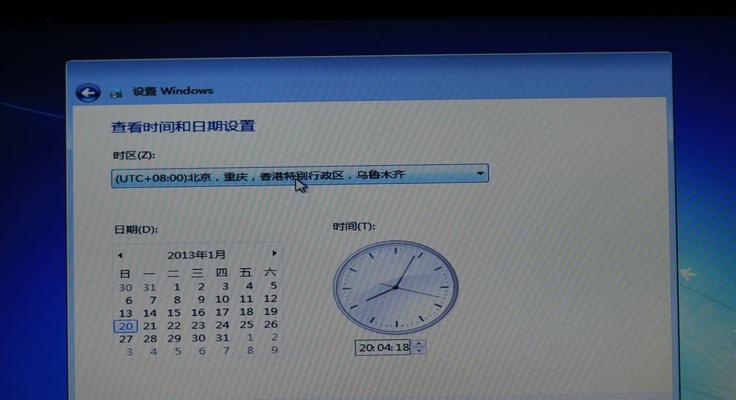The image size is (736, 400).
Task: Select January 9 in calendar
Action: (201, 300)
